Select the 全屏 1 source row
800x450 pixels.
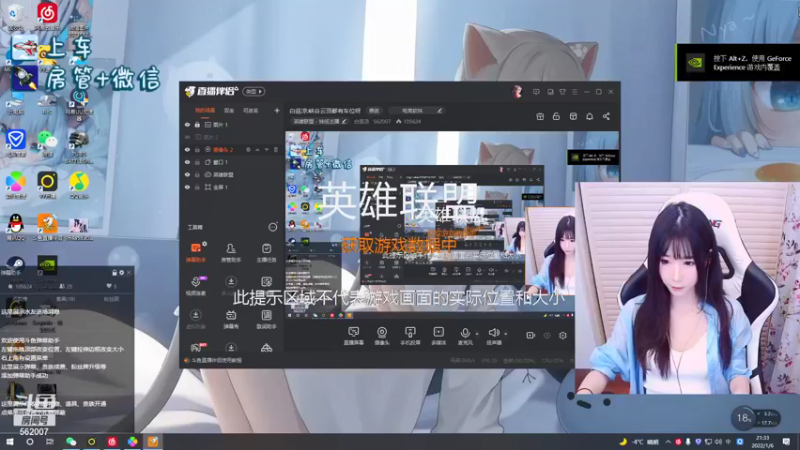tap(232, 187)
